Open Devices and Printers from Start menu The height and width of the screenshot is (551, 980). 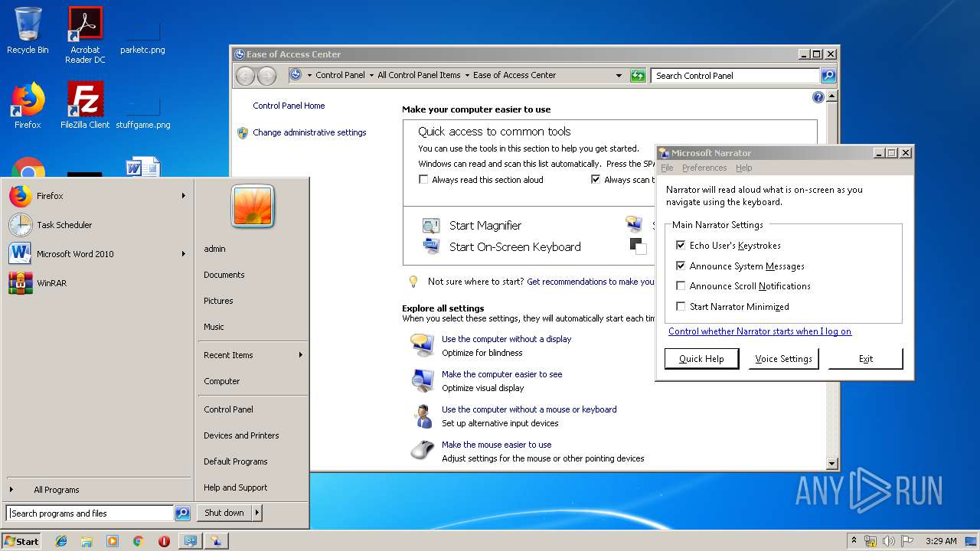[x=241, y=435]
